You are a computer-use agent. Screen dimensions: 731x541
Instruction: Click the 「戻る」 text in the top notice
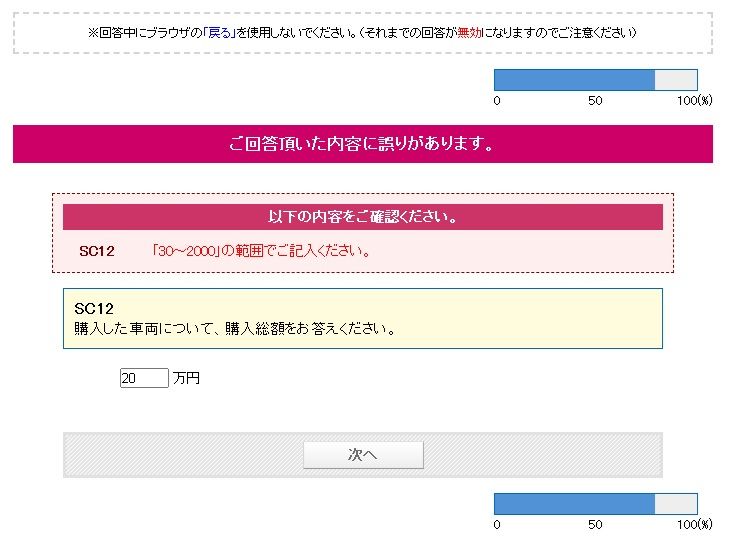click(220, 33)
